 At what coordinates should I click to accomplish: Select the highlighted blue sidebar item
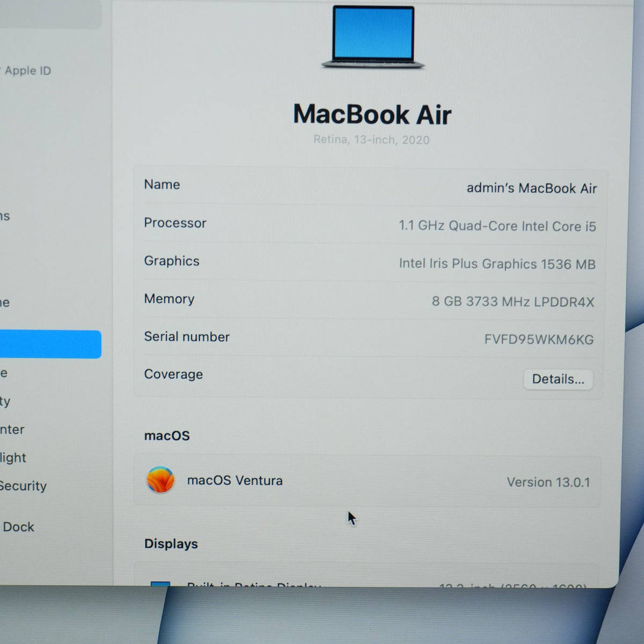tap(50, 344)
